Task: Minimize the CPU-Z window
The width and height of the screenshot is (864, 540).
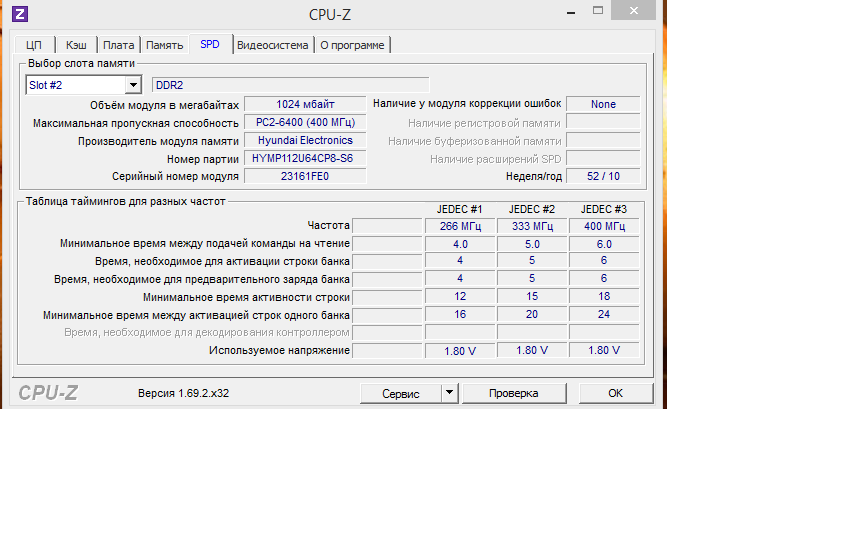Action: (x=571, y=11)
